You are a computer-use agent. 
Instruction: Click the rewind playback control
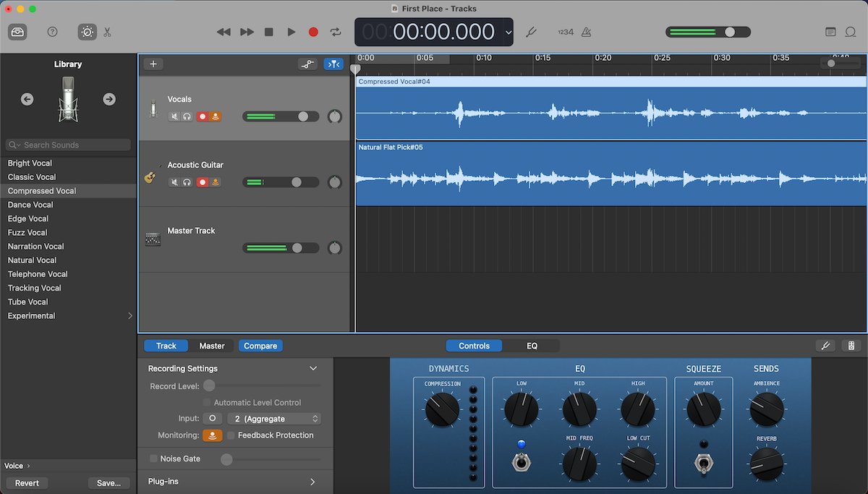(224, 32)
